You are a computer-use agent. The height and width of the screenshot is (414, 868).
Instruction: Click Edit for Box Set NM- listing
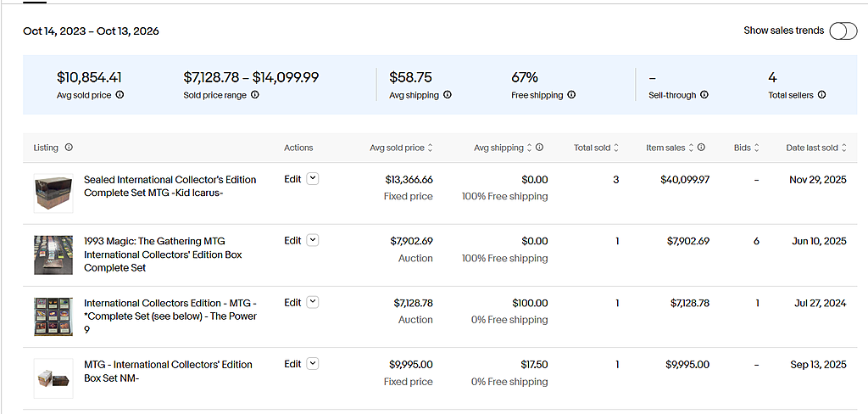click(292, 364)
